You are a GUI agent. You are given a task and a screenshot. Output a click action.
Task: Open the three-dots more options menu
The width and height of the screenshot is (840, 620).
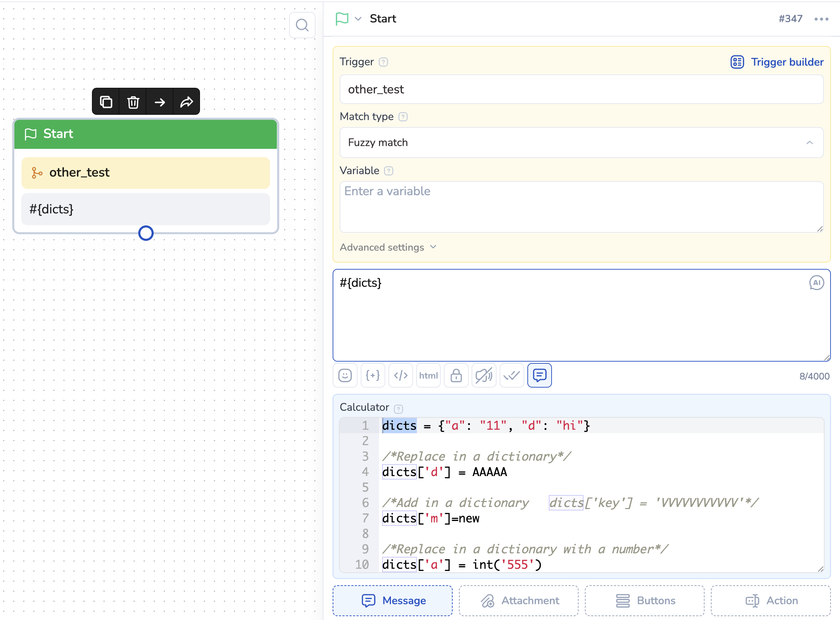click(x=821, y=19)
